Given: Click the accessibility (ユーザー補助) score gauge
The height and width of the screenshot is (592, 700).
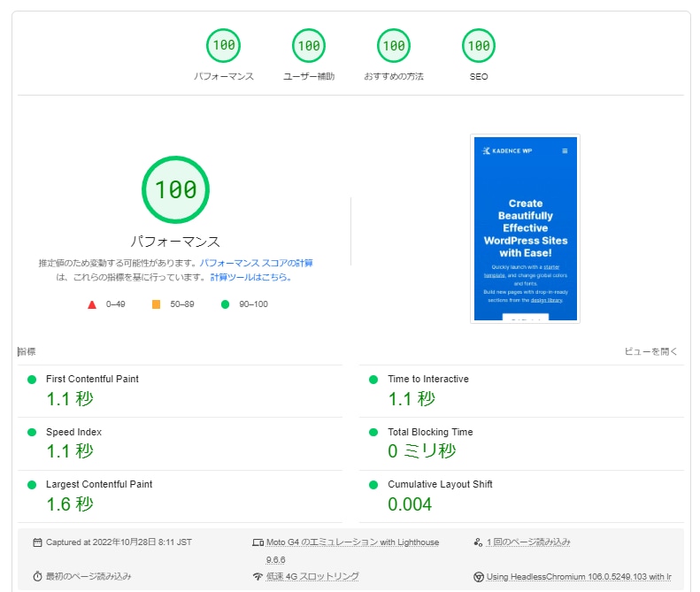Looking at the screenshot, I should pyautogui.click(x=309, y=45).
